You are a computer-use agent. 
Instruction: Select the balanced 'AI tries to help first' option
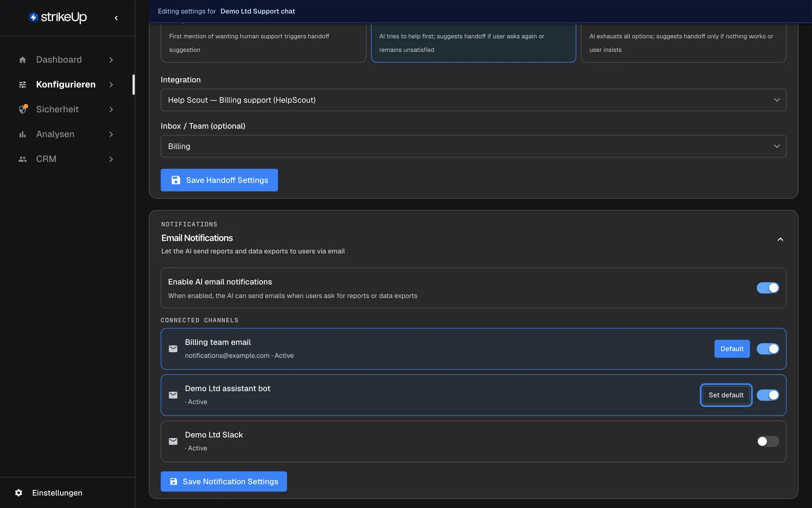[473, 43]
